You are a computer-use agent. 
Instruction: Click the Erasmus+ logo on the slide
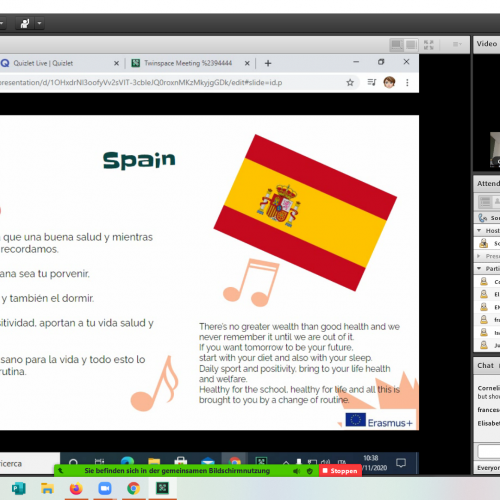coord(379,420)
